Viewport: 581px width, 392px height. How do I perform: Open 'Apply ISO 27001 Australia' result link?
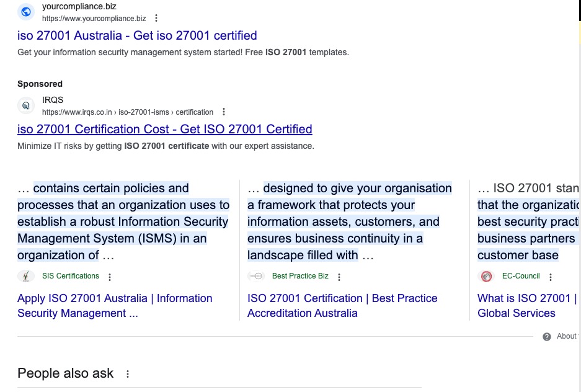click(x=115, y=306)
